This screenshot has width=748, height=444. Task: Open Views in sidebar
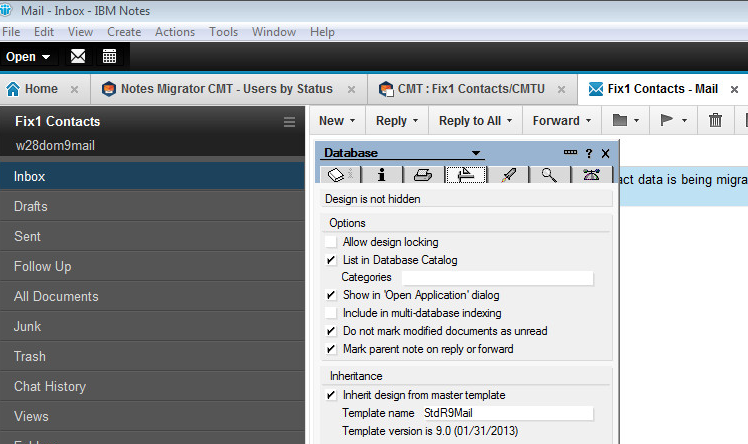click(152, 417)
